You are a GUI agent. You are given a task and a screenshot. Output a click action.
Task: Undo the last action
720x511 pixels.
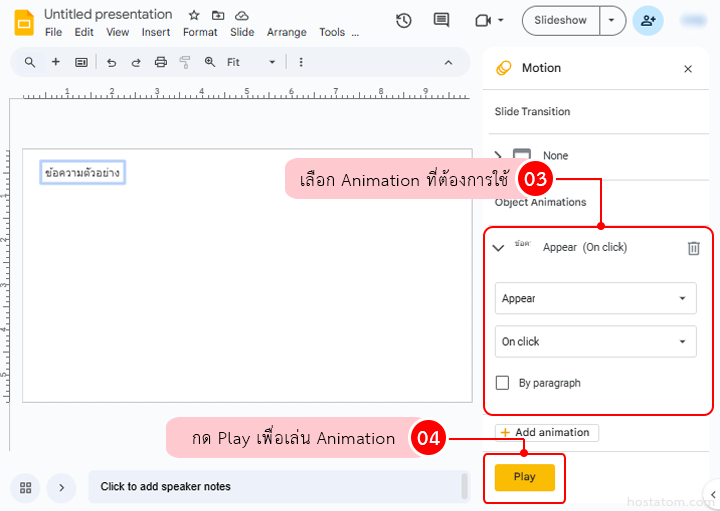[x=111, y=62]
